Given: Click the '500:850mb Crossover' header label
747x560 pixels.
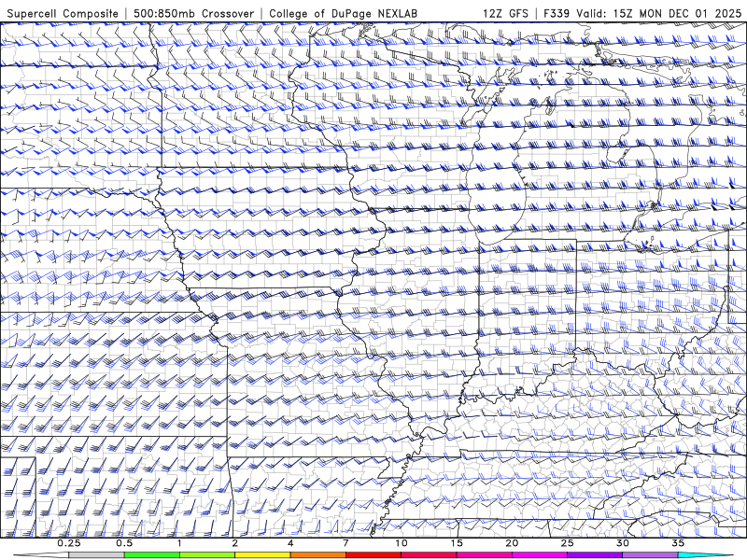Looking at the screenshot, I should pyautogui.click(x=194, y=13).
